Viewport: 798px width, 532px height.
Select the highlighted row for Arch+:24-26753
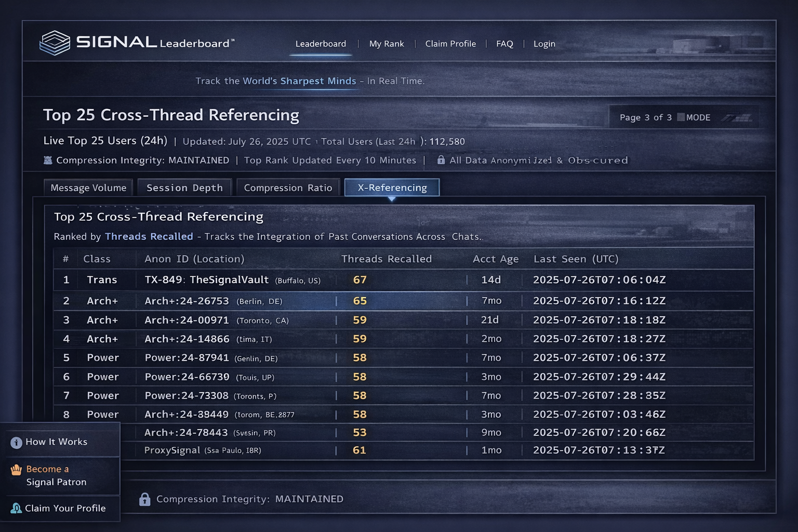pos(364,300)
